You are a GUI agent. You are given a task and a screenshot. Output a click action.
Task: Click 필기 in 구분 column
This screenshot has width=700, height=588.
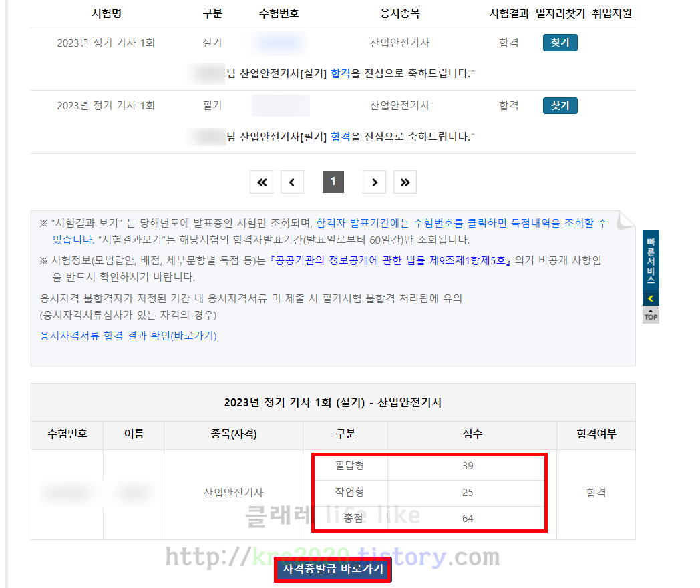[x=212, y=105]
